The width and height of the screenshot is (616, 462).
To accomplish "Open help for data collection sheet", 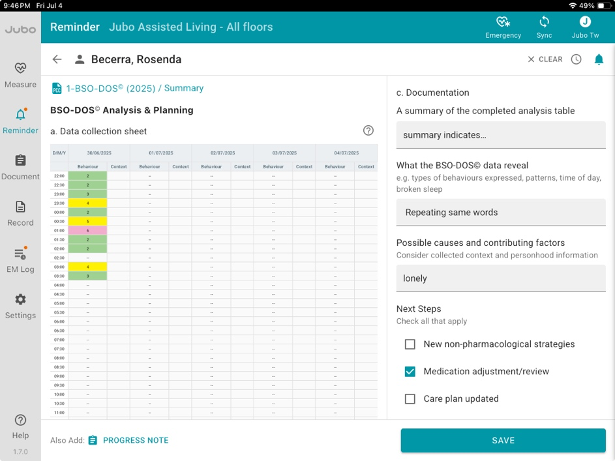I will click(x=368, y=130).
